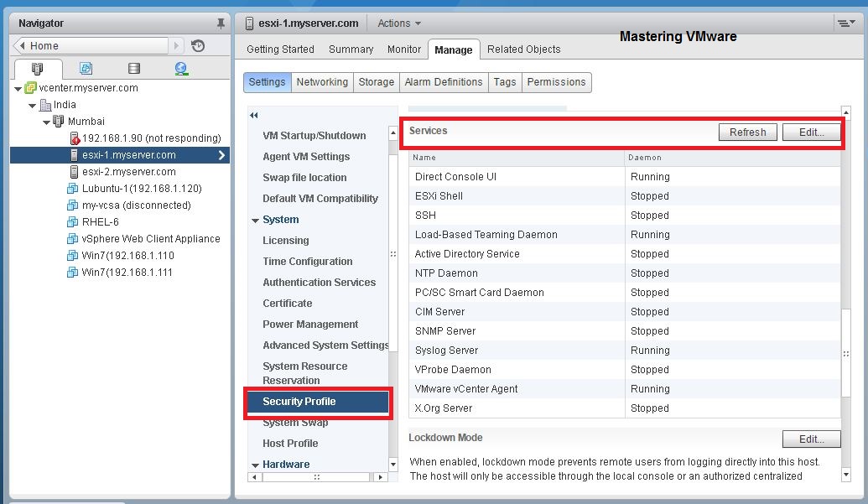Click the Lubuntu-1 virtual machine icon
Viewport: 868px width, 504px height.
[x=72, y=188]
